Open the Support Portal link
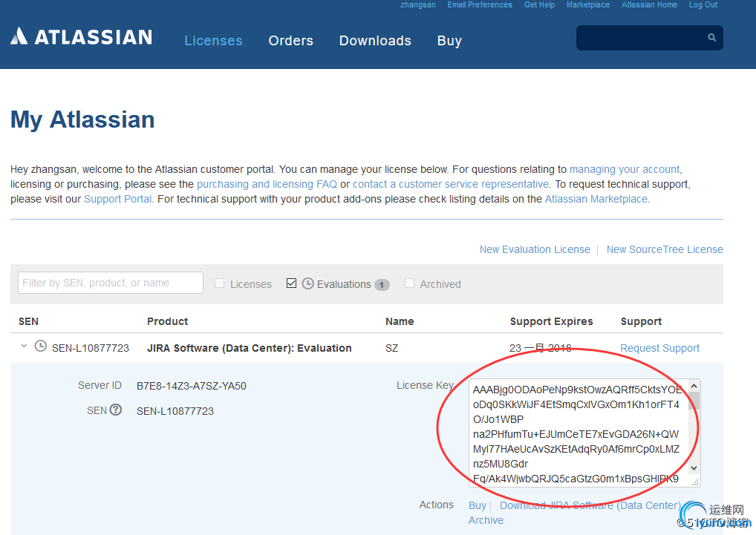Image resolution: width=756 pixels, height=535 pixels. pyautogui.click(x=117, y=200)
